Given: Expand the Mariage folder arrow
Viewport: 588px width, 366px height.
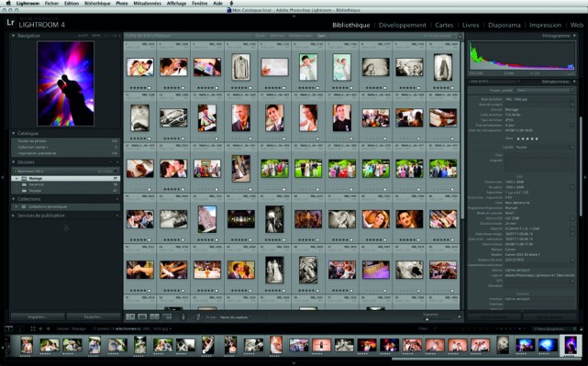Looking at the screenshot, I should tap(17, 179).
